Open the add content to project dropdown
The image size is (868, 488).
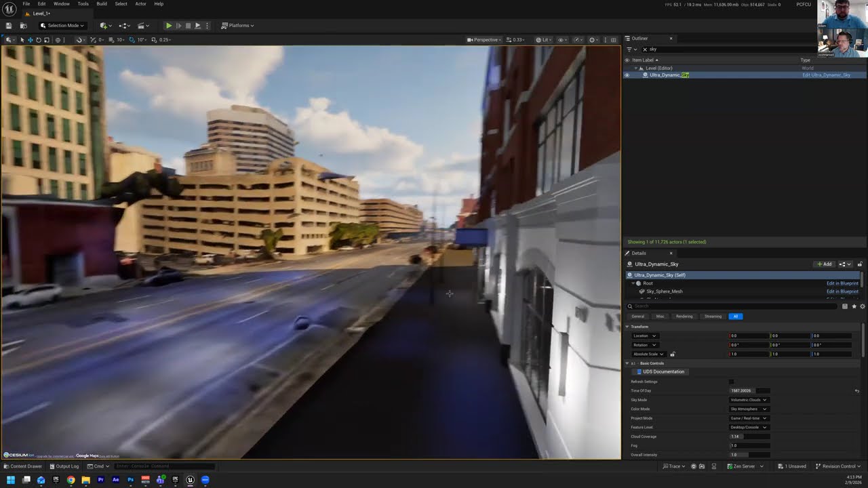tap(105, 26)
